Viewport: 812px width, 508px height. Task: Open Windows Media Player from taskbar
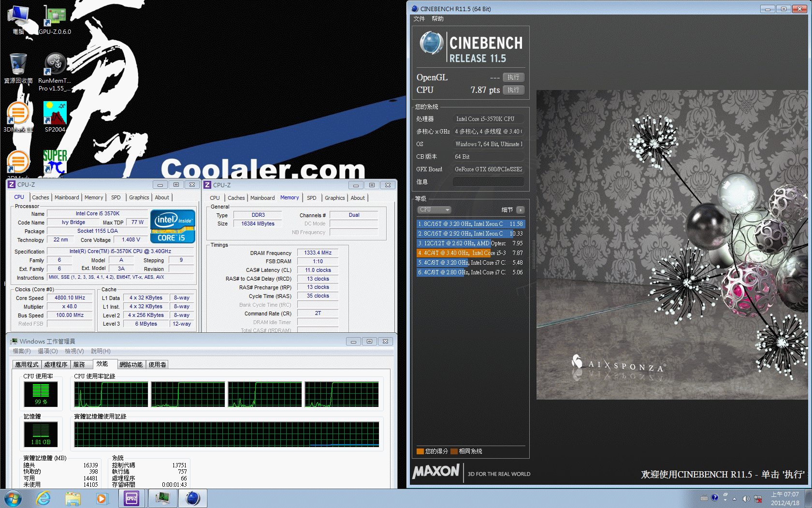coord(102,498)
